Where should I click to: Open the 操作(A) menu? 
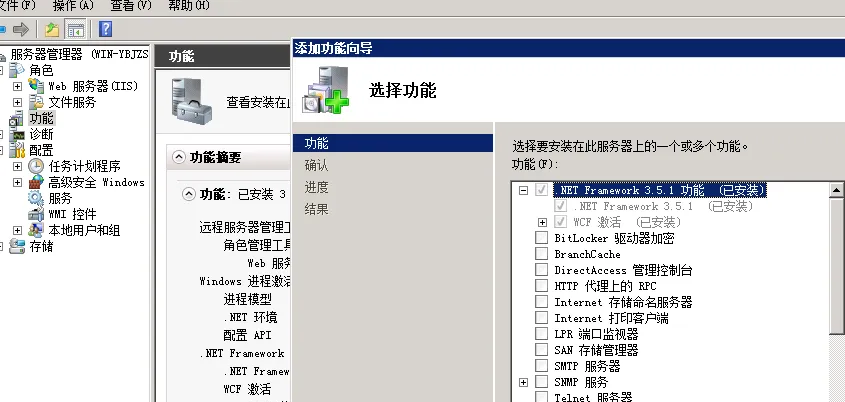click(73, 6)
